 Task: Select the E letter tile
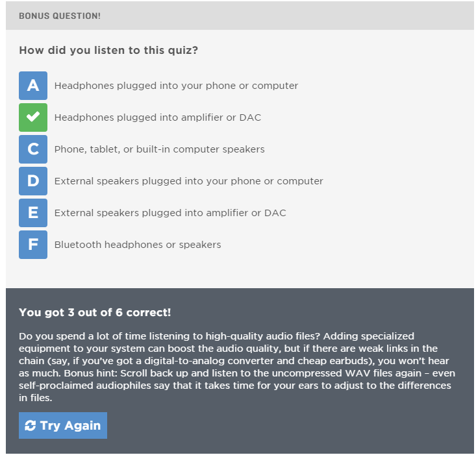click(32, 213)
